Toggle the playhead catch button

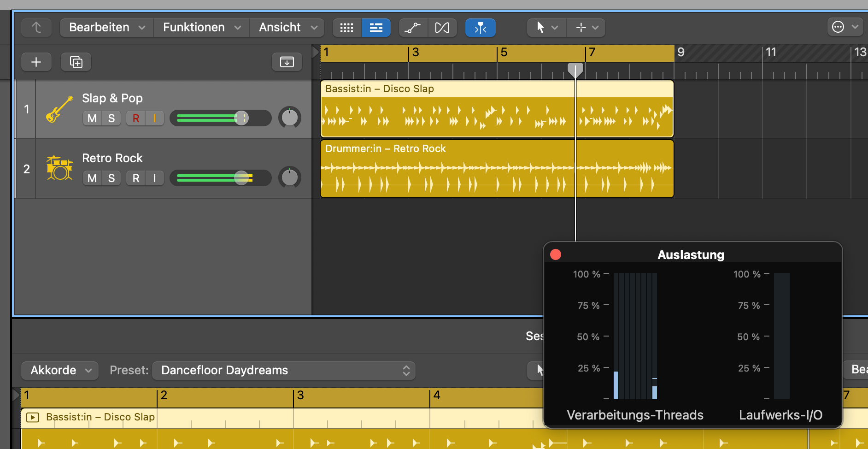(x=480, y=28)
